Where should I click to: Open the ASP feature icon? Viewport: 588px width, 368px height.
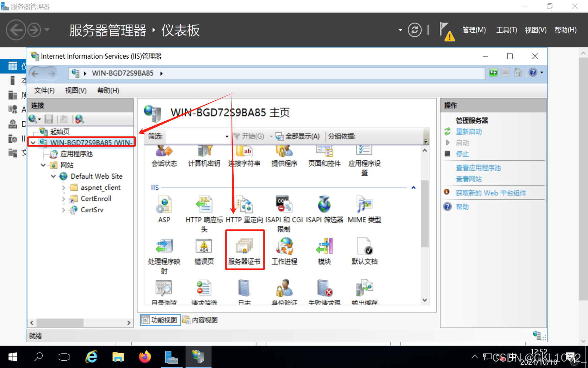tap(164, 209)
